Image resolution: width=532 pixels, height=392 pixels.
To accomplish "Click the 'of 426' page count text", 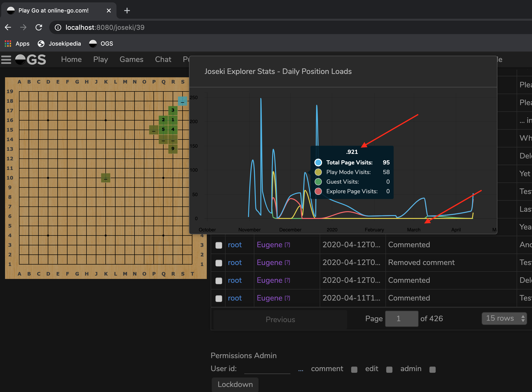I will [432, 319].
